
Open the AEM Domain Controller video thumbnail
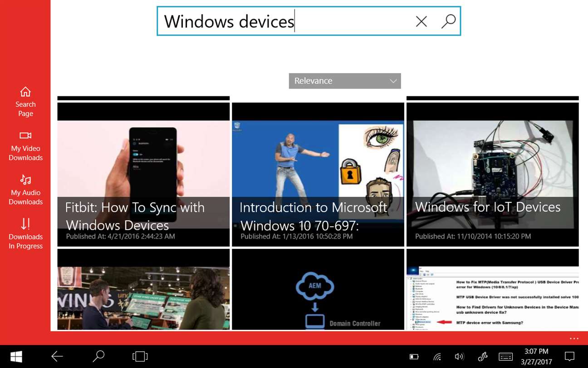click(318, 289)
